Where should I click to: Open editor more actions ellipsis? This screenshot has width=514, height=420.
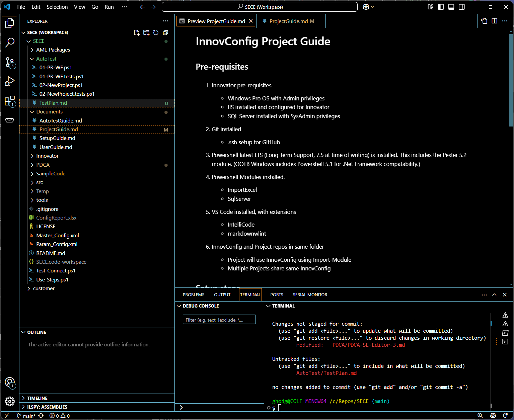505,21
